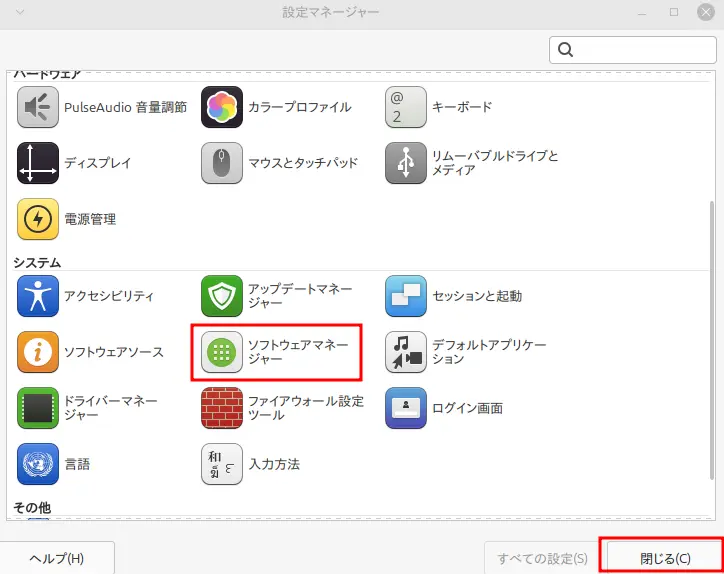Open アクセシビリティ icon
The height and width of the screenshot is (574, 724).
[x=38, y=296]
